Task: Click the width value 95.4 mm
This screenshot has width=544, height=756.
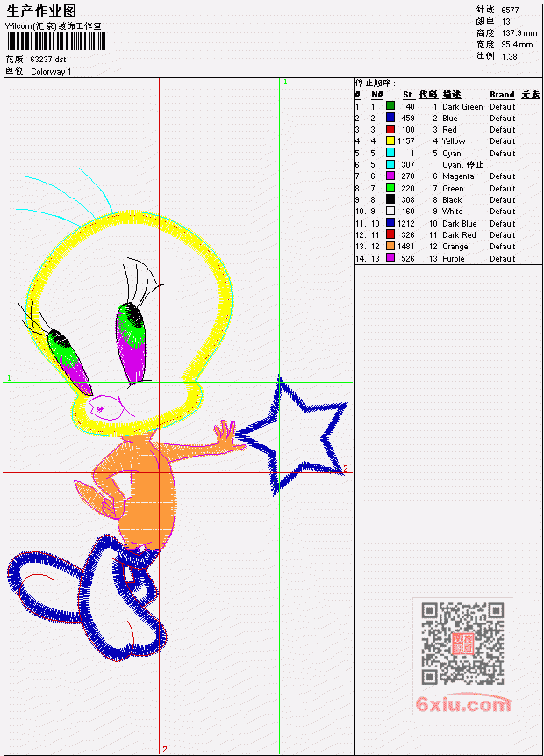Action: click(517, 45)
